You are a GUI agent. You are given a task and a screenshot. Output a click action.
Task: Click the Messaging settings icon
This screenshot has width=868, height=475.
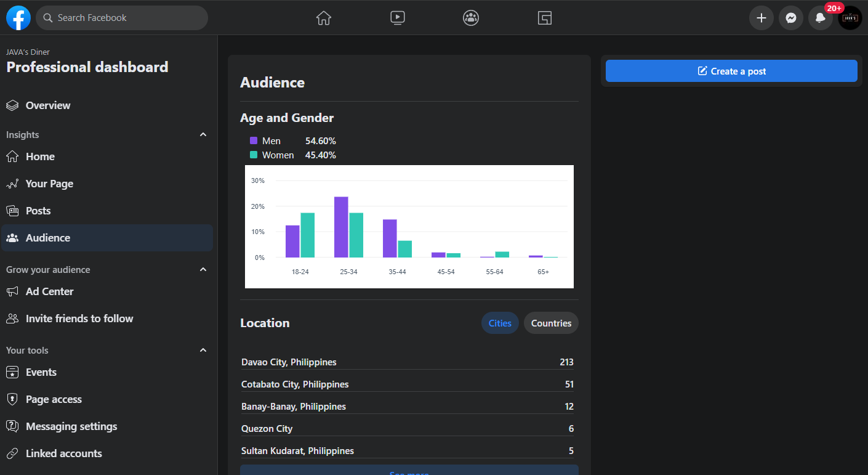coord(12,426)
